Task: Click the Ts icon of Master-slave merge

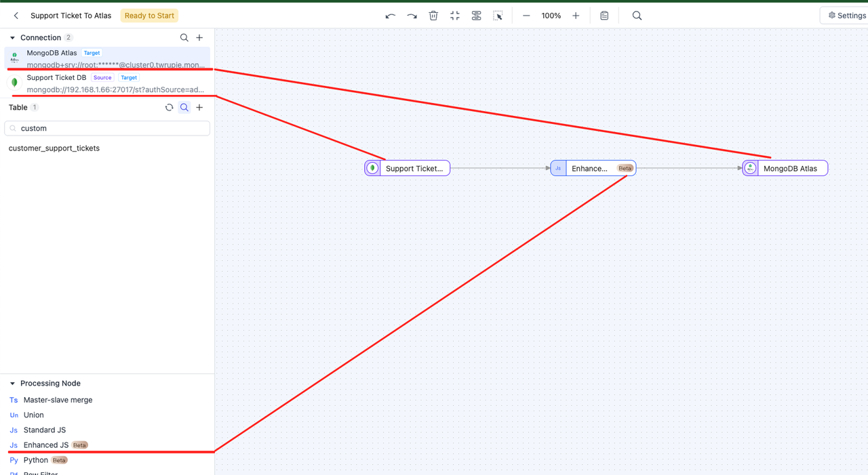Action: (x=14, y=400)
